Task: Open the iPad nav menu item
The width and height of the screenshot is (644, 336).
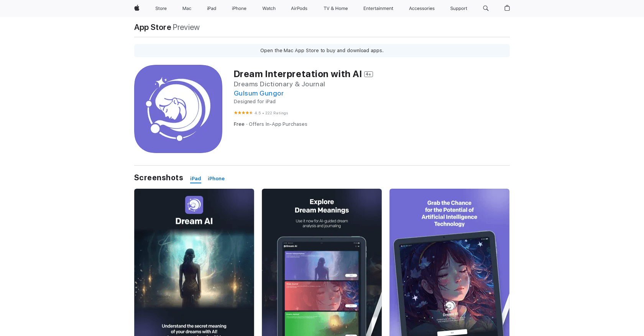Action: (212, 8)
